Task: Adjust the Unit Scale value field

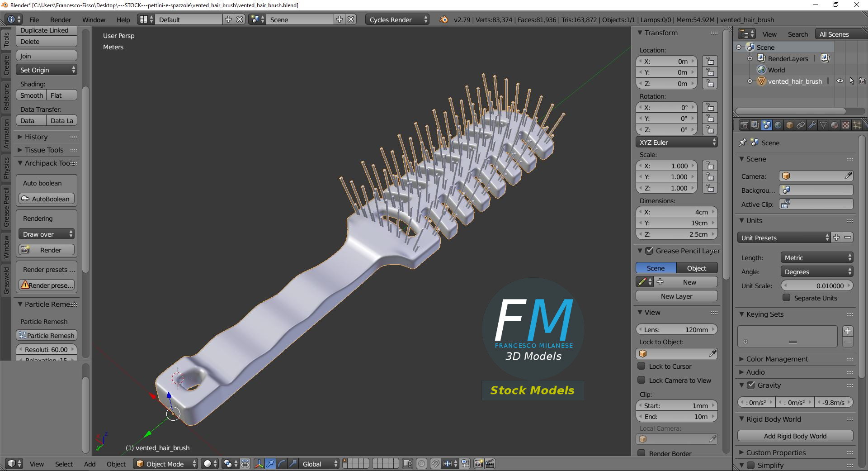Action: [x=817, y=285]
